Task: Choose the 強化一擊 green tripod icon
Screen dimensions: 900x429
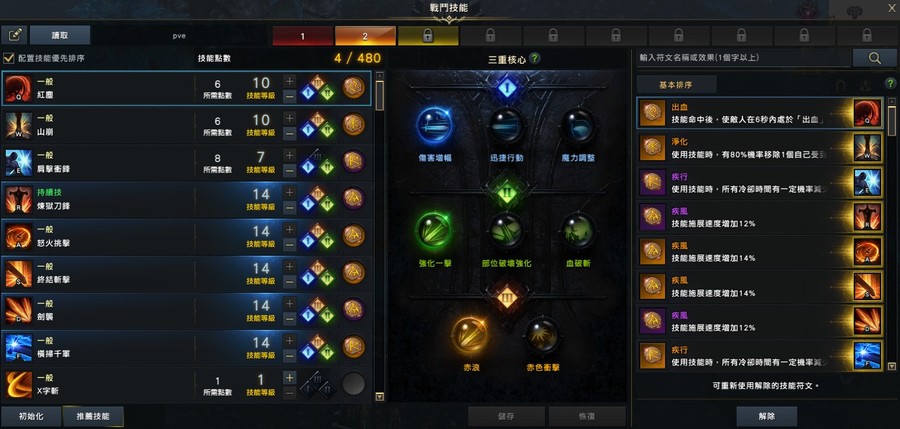Action: (x=435, y=230)
